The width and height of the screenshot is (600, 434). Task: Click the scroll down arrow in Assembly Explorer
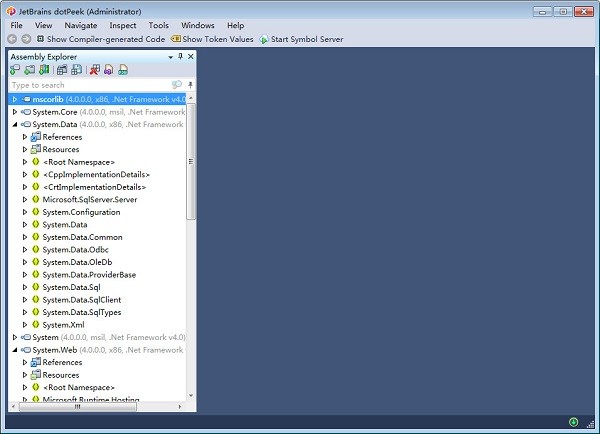click(191, 396)
